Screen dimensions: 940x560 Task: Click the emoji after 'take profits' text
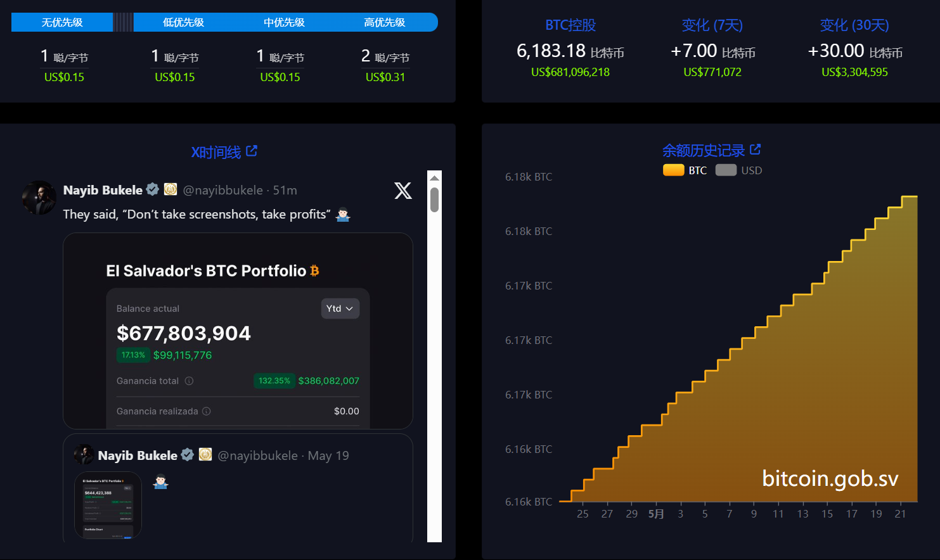(343, 215)
